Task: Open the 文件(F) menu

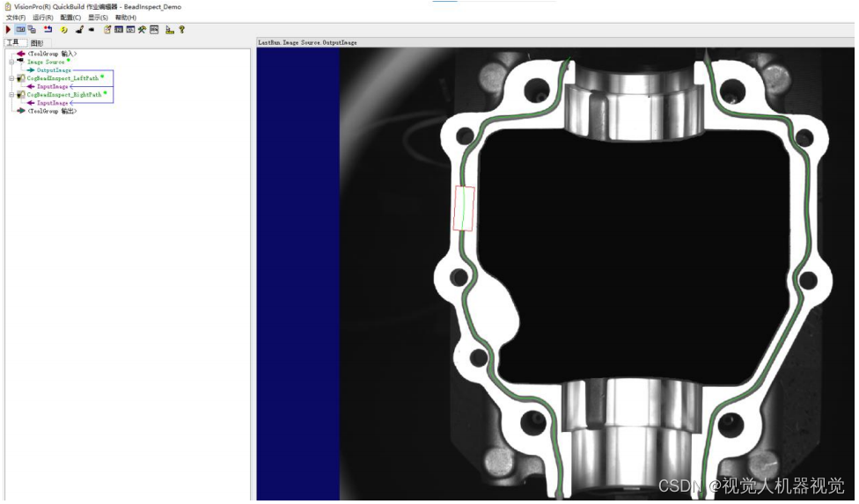Action: [16, 18]
